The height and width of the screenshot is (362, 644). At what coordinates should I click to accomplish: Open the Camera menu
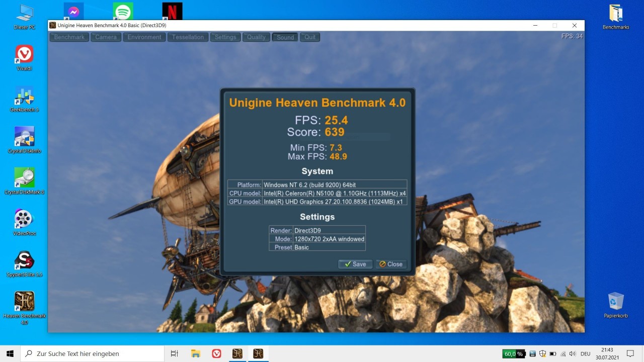(106, 37)
